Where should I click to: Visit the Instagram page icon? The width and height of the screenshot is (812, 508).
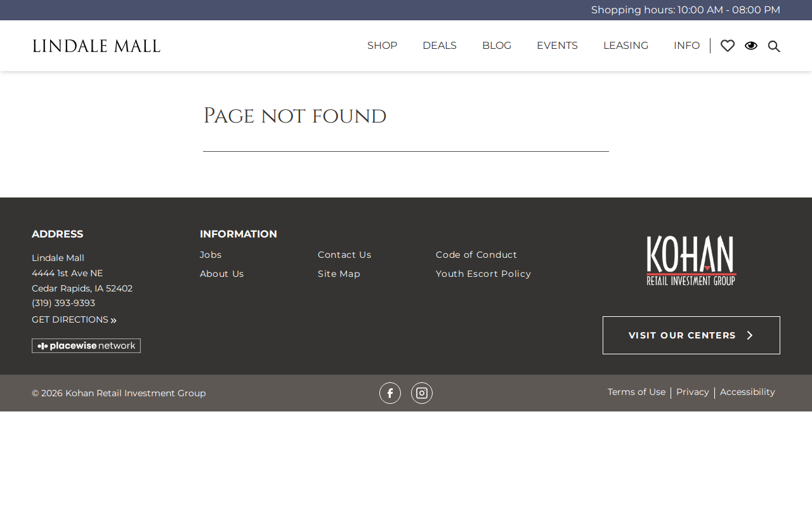tap(422, 393)
